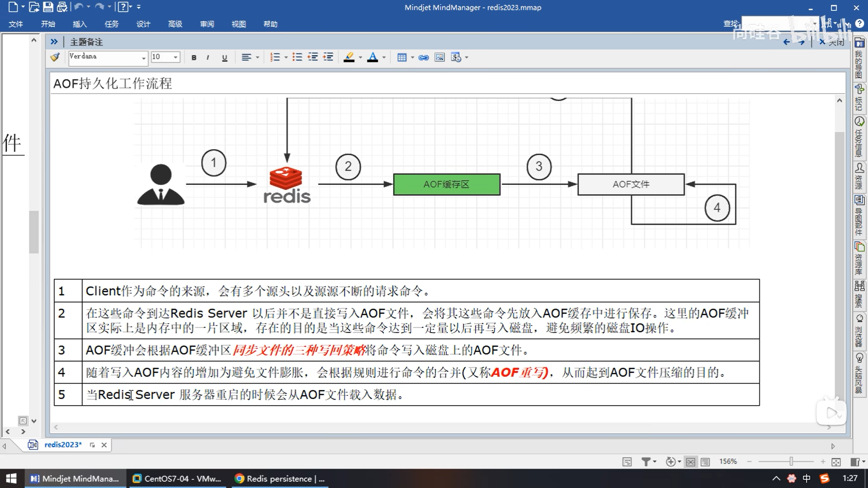Toggle italic formatting
The image size is (868, 488).
pos(208,57)
